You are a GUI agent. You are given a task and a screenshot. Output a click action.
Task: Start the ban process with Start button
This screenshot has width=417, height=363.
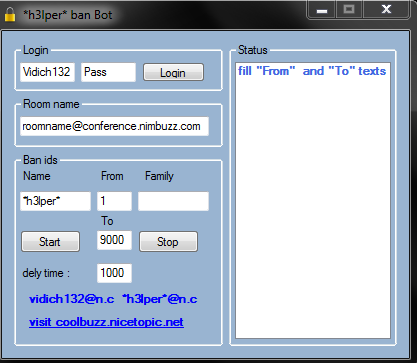point(50,242)
